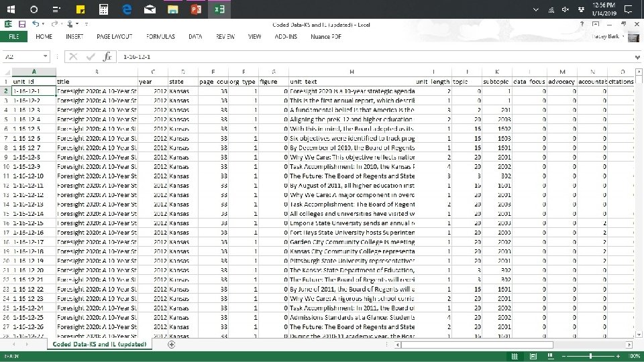
Task: Open DATA ribbon tab
Action: [x=195, y=36]
